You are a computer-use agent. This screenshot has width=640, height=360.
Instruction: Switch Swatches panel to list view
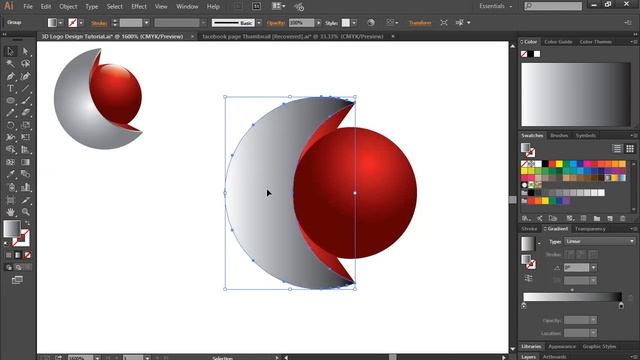coord(617,149)
